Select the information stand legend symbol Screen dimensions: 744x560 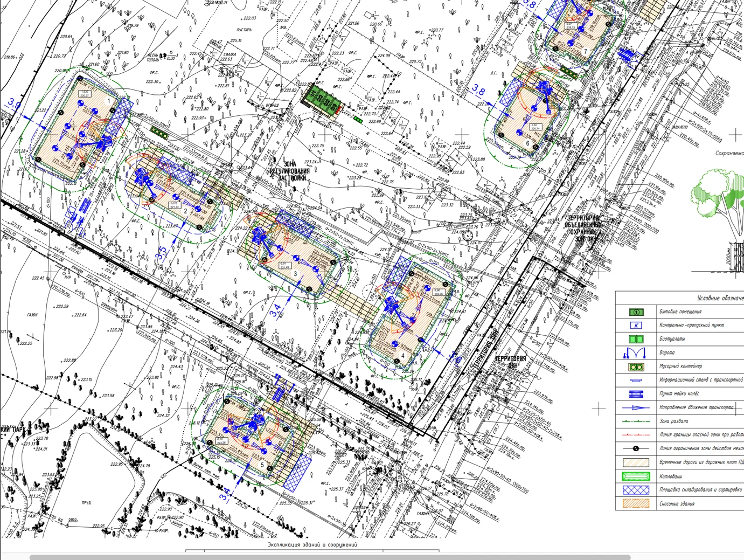pos(636,381)
